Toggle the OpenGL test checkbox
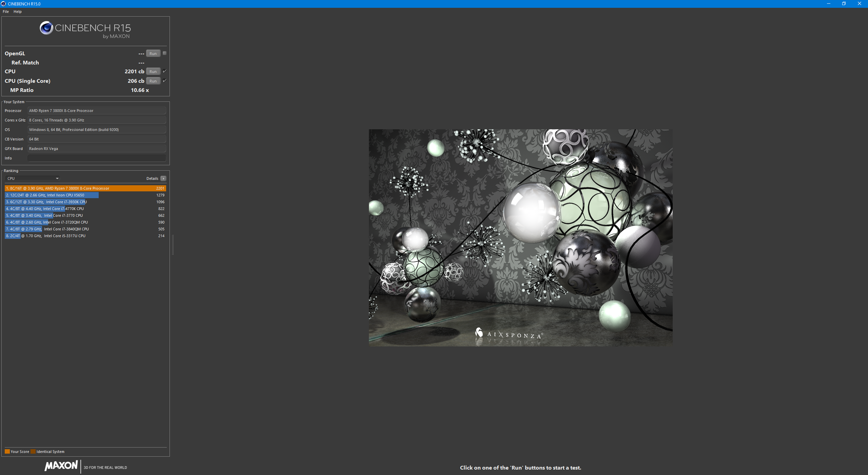The height and width of the screenshot is (475, 868). click(x=164, y=53)
